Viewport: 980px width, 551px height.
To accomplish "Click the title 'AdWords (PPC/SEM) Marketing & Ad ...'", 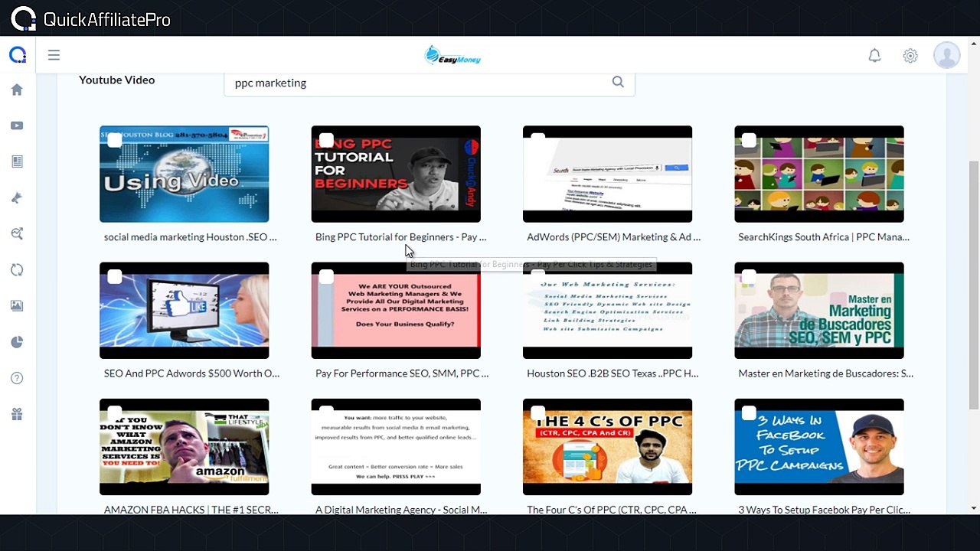I will point(613,237).
